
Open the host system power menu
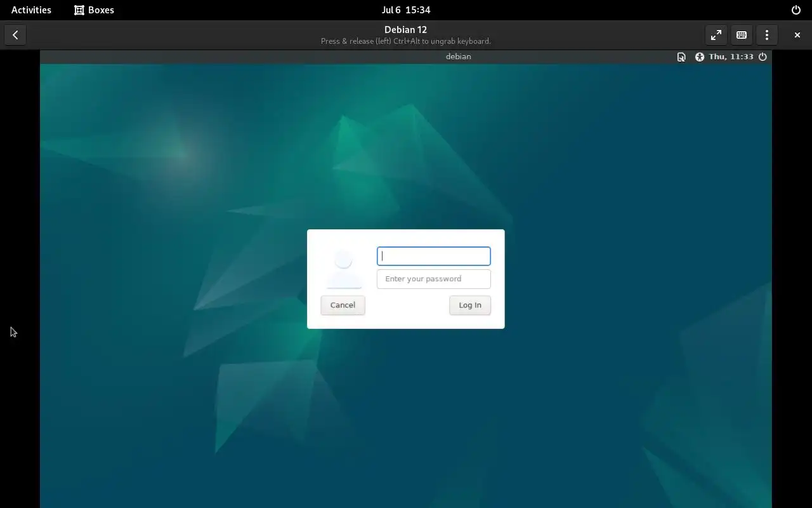click(x=796, y=10)
